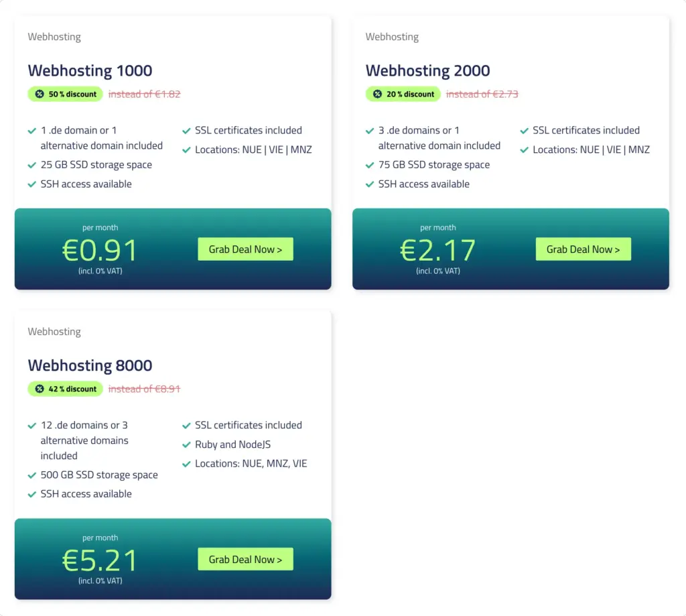Click Grab Deal Now for Webhosting 8000
Screen dimensions: 686x616
tap(245, 559)
